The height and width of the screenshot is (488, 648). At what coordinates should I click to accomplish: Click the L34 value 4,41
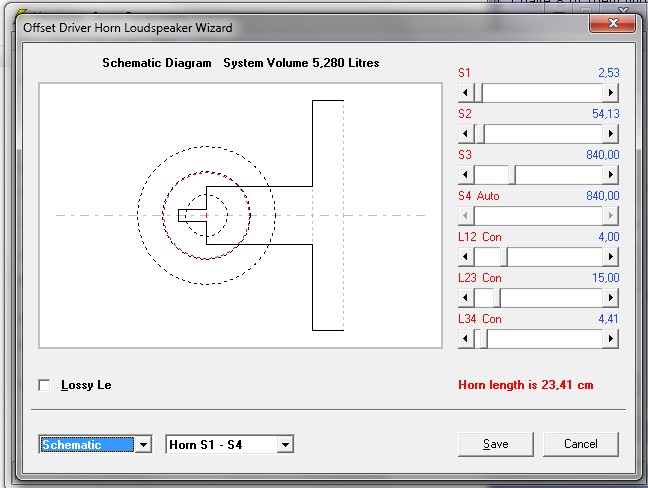608,319
